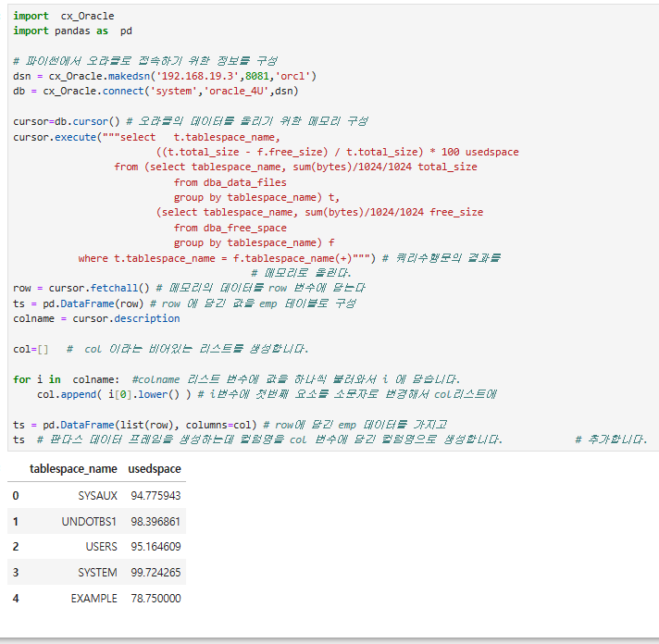Select the value 78.750000
Viewport: 659px width, 644px height.
pos(155,599)
